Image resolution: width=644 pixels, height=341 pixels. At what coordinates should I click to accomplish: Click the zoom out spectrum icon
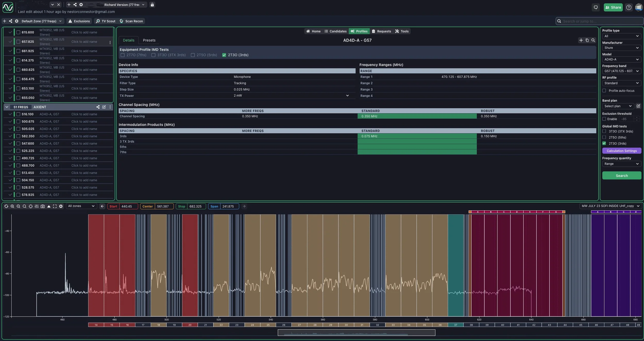coord(18,206)
